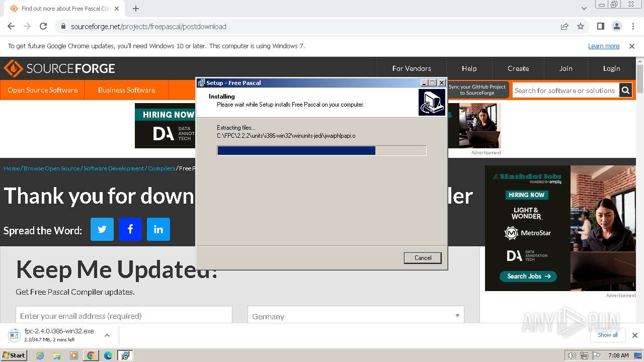
Task: Click the setup wizard computer icon
Action: coord(432,102)
